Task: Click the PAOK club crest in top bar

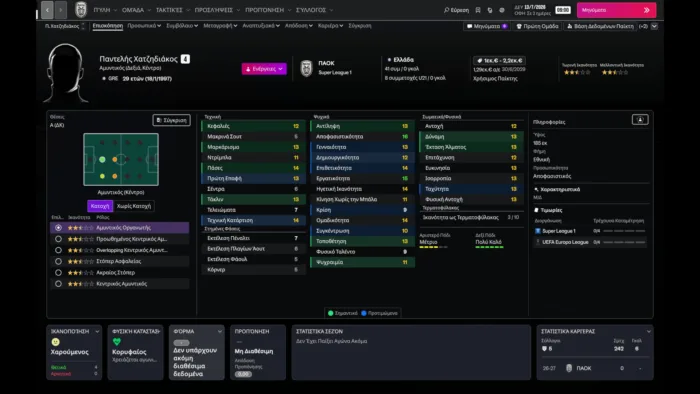Action: pyautogui.click(x=81, y=9)
